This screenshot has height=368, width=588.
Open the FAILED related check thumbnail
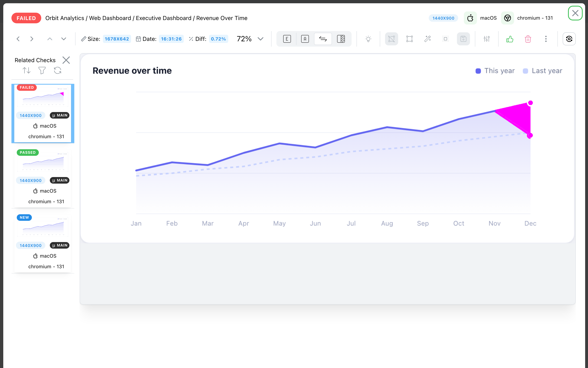(x=43, y=97)
